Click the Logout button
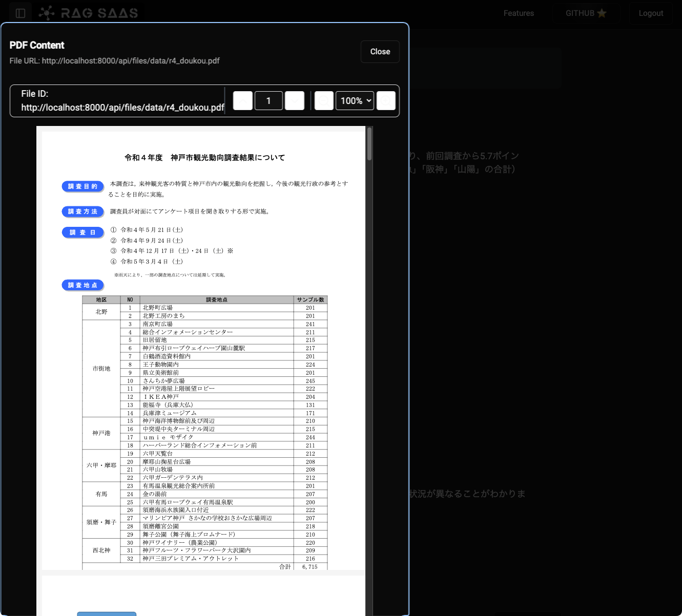 click(651, 13)
